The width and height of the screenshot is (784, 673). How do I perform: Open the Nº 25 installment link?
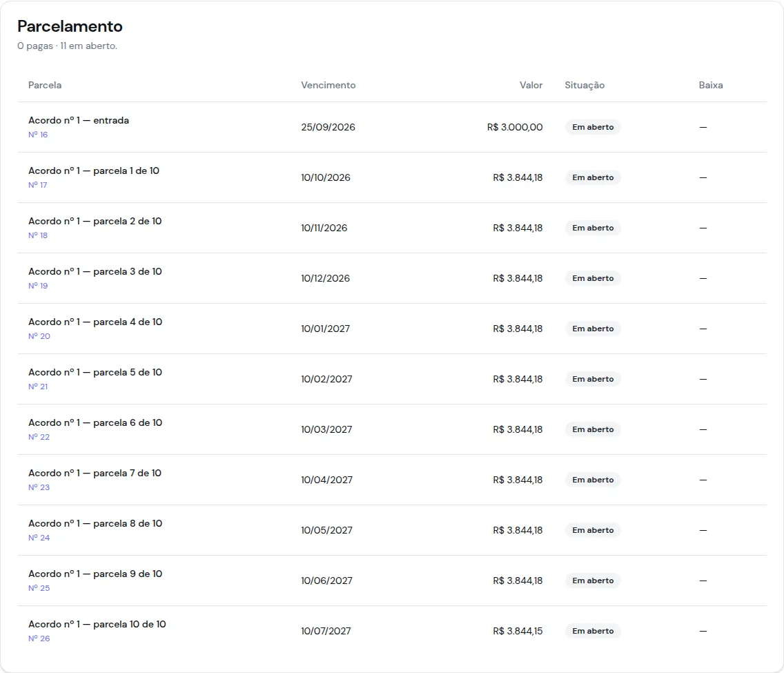[39, 588]
